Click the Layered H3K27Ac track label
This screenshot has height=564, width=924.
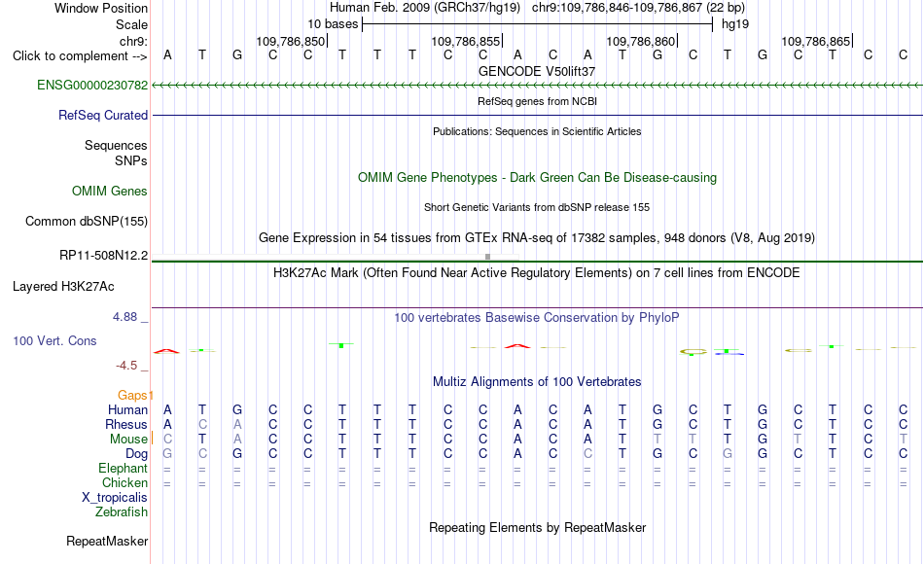point(63,287)
